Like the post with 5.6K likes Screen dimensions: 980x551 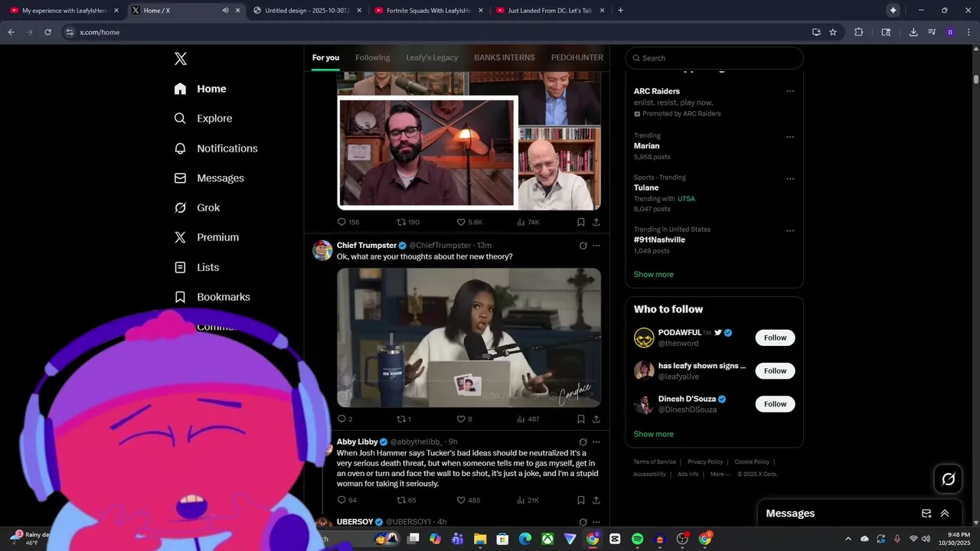coord(461,222)
